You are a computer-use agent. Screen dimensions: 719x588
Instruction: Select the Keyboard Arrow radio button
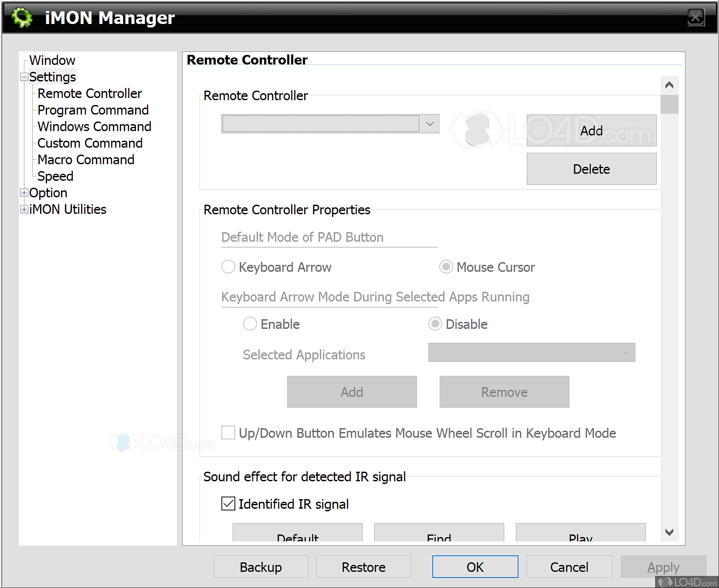[x=228, y=267]
